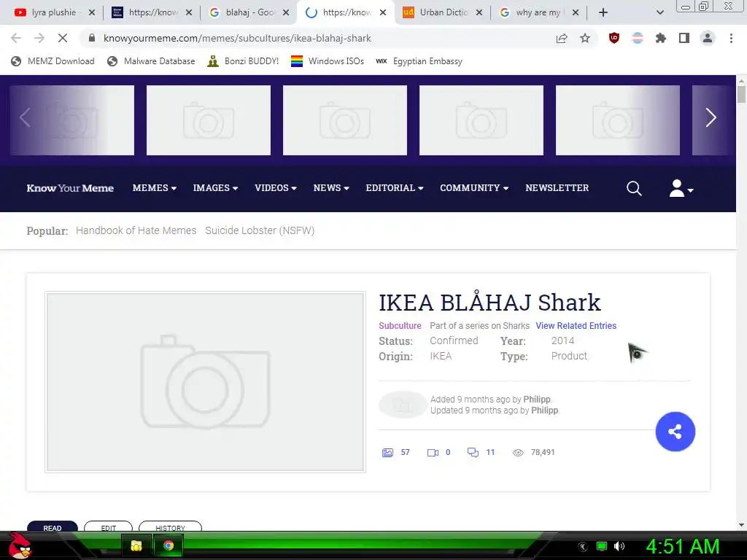Close the Urban Dictionary tab
Screen dimensions: 747x560
pyautogui.click(x=479, y=12)
